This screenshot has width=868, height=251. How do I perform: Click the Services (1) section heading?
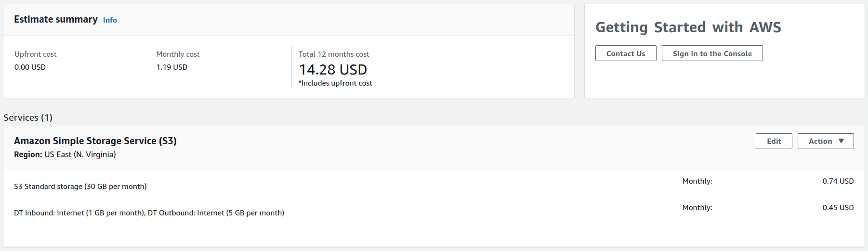tap(28, 118)
